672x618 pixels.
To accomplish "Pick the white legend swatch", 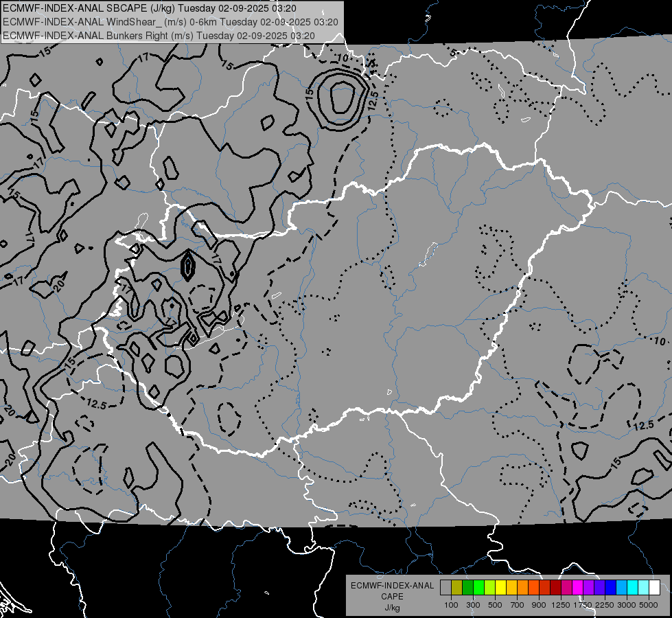I will [x=655, y=588].
